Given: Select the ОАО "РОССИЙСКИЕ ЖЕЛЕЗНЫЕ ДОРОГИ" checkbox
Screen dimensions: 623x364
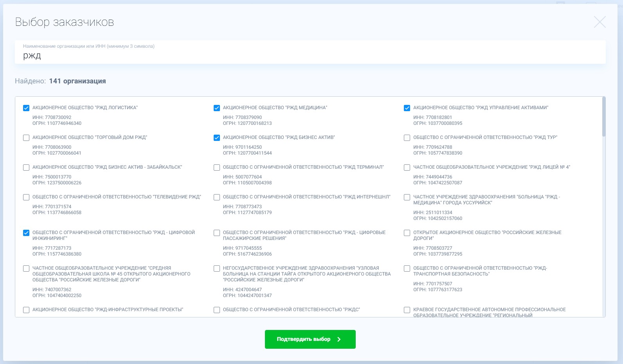Looking at the screenshot, I should 407,233.
